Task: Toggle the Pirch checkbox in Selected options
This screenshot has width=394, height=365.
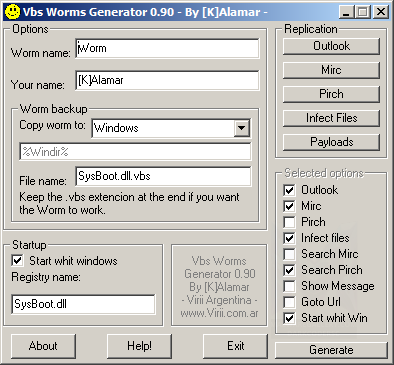Action: (x=289, y=222)
